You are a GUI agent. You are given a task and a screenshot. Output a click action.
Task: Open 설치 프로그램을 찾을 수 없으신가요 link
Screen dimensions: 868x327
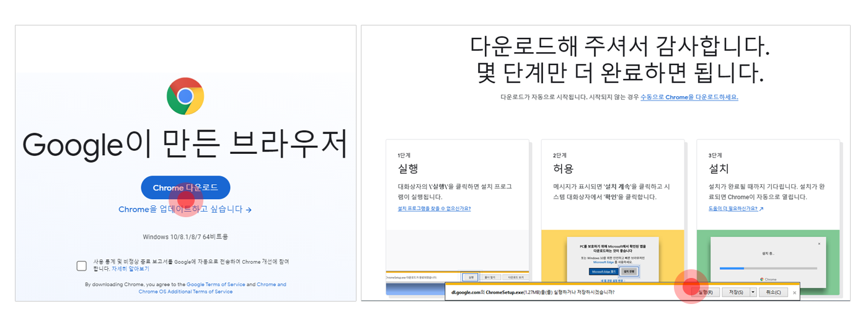434,208
